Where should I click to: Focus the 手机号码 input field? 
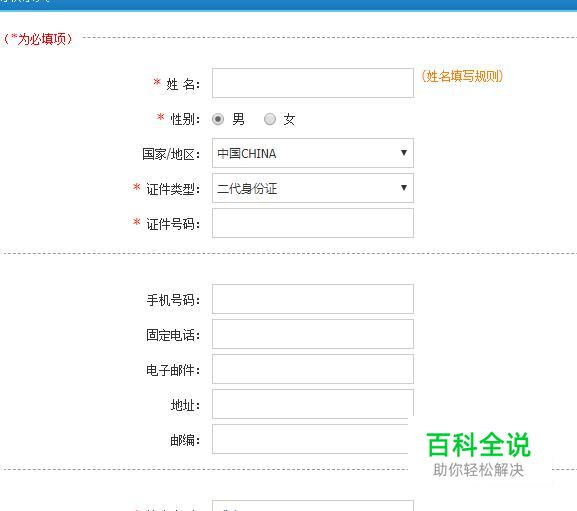coord(313,299)
